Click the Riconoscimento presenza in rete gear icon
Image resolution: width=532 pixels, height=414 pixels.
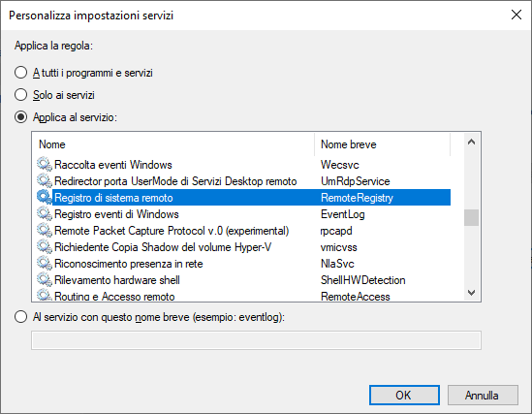(45, 264)
